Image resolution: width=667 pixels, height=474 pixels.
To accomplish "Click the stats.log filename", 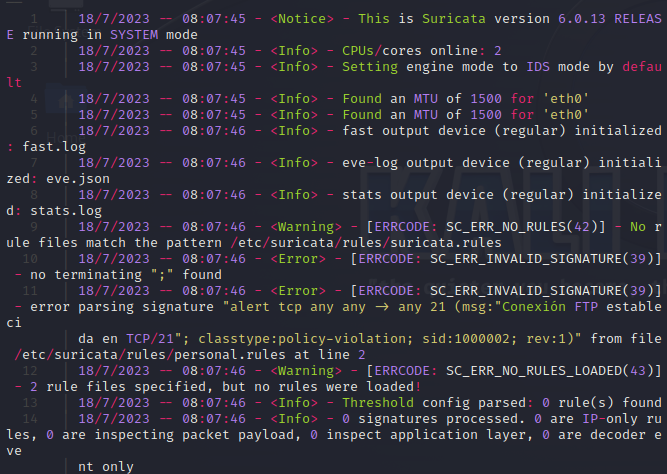I will (x=66, y=211).
